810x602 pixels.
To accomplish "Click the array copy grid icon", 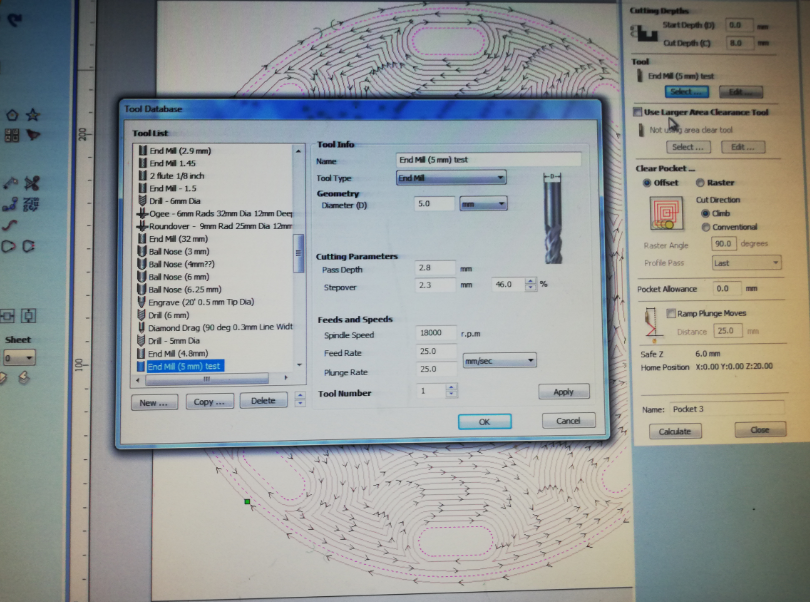I will point(11,136).
